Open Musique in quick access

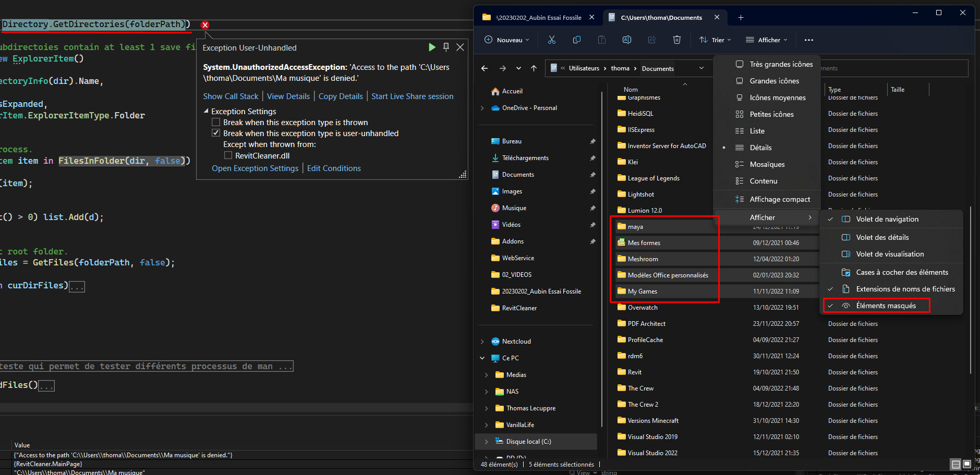click(x=514, y=208)
